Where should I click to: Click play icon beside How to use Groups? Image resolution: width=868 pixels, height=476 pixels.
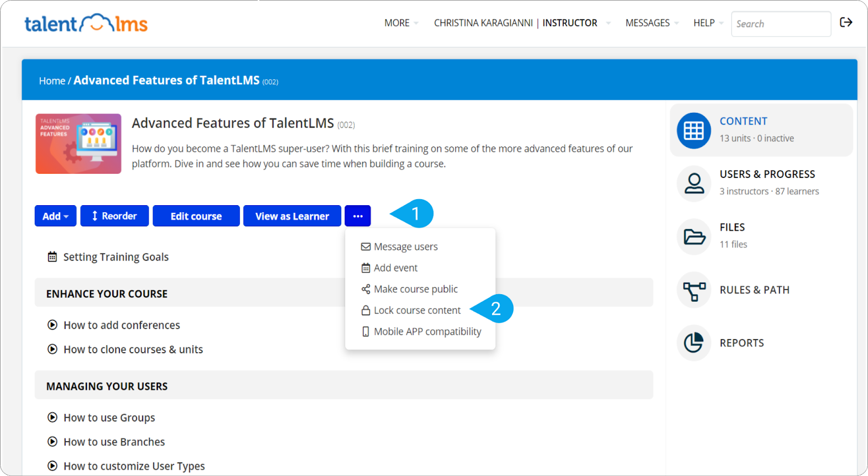click(x=52, y=417)
